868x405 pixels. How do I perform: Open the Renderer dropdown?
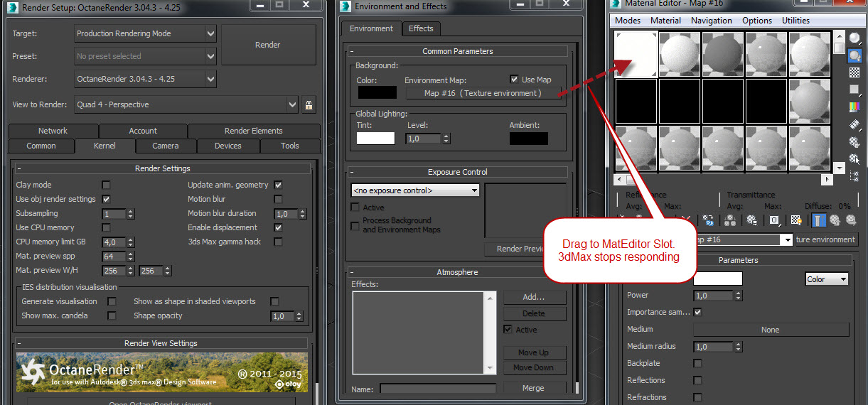[145, 79]
